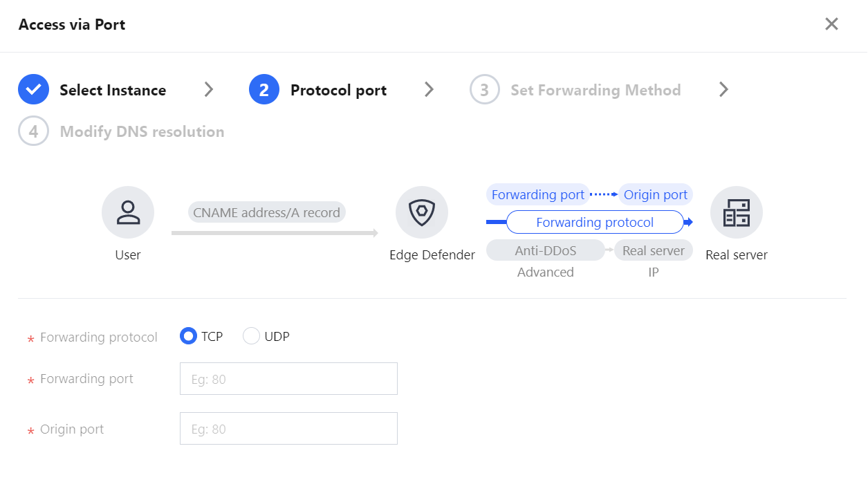868x482 pixels.
Task: Focus the Origin port input field
Action: tap(288, 429)
